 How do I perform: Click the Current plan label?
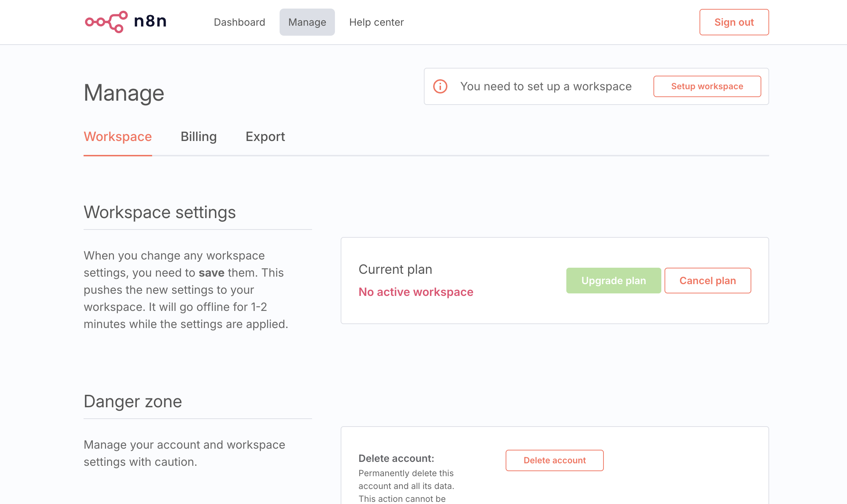(395, 269)
